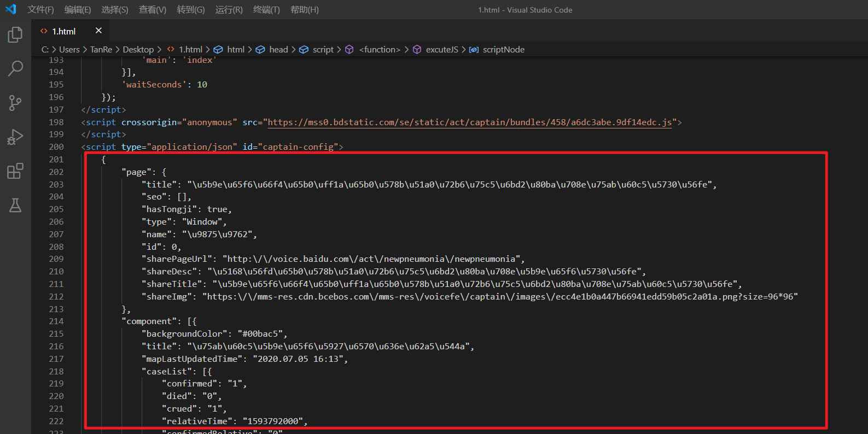Click the 'waitSeconds' property text
868x434 pixels.
(154, 84)
